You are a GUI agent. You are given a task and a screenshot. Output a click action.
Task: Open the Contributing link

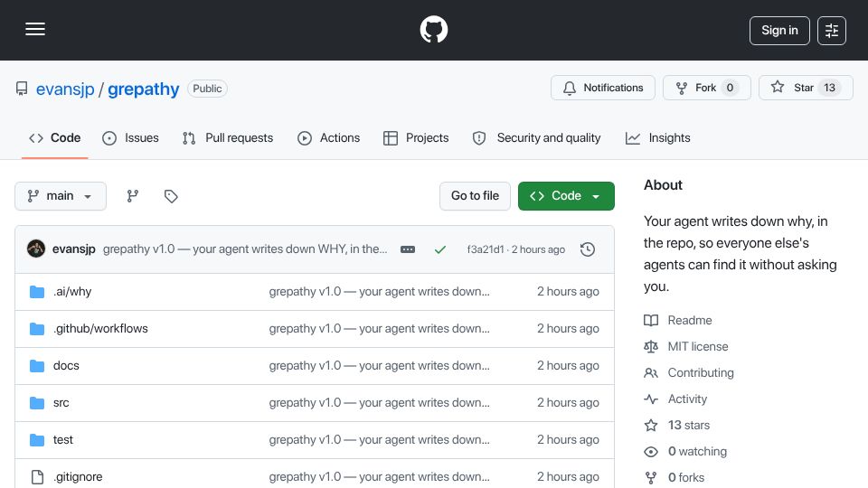pos(701,373)
